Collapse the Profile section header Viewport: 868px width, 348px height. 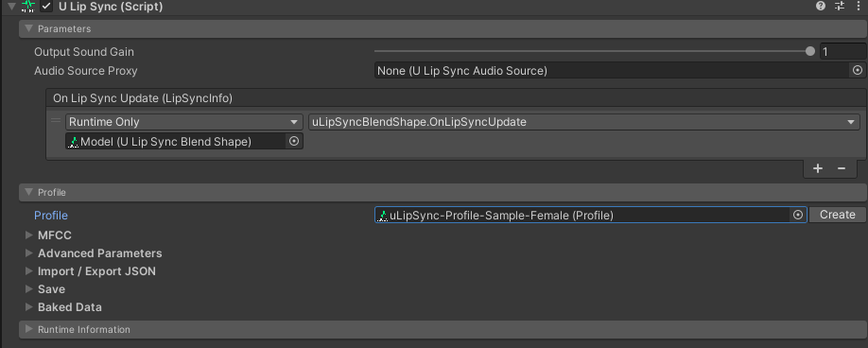tap(443, 193)
